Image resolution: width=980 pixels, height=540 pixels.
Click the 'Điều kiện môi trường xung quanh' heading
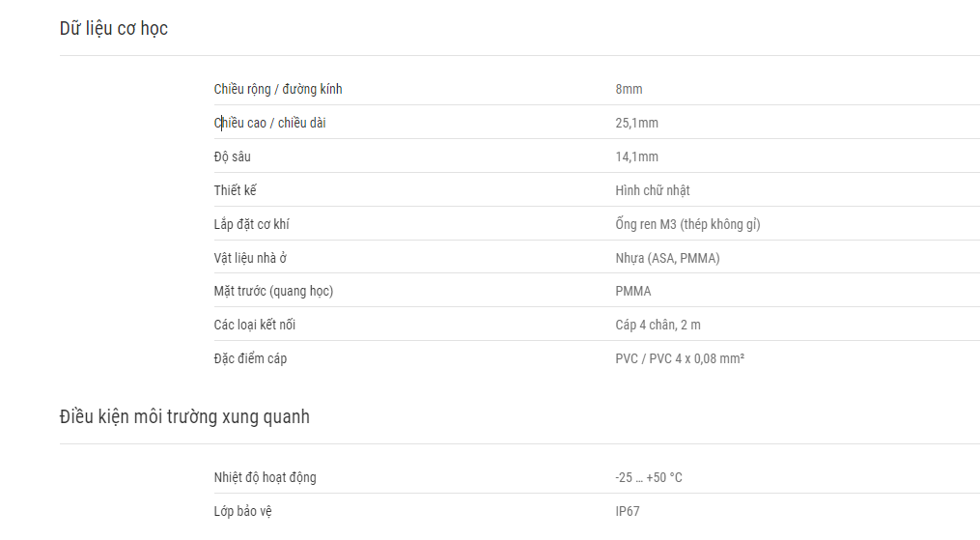[184, 417]
